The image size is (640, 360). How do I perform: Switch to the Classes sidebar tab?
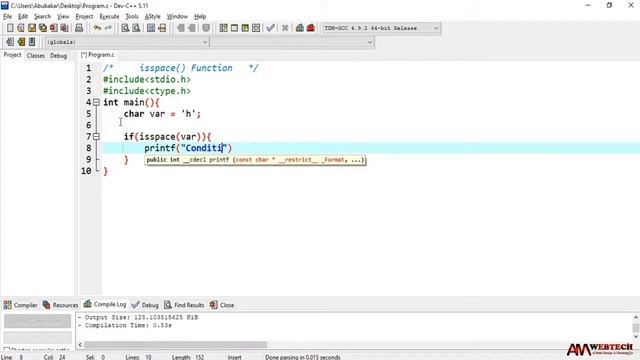(36, 56)
